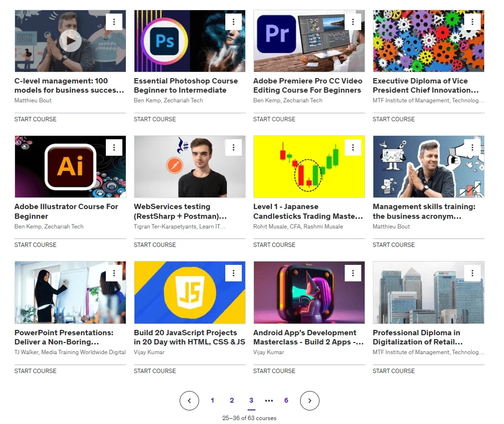Click START COURSE under Build 20 JavaScript Projects
Viewport: 504px width, 424px height.
(x=155, y=371)
